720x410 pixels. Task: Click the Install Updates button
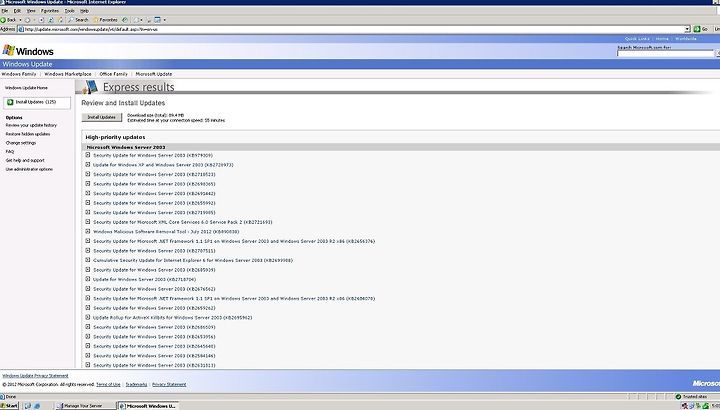[x=101, y=117]
